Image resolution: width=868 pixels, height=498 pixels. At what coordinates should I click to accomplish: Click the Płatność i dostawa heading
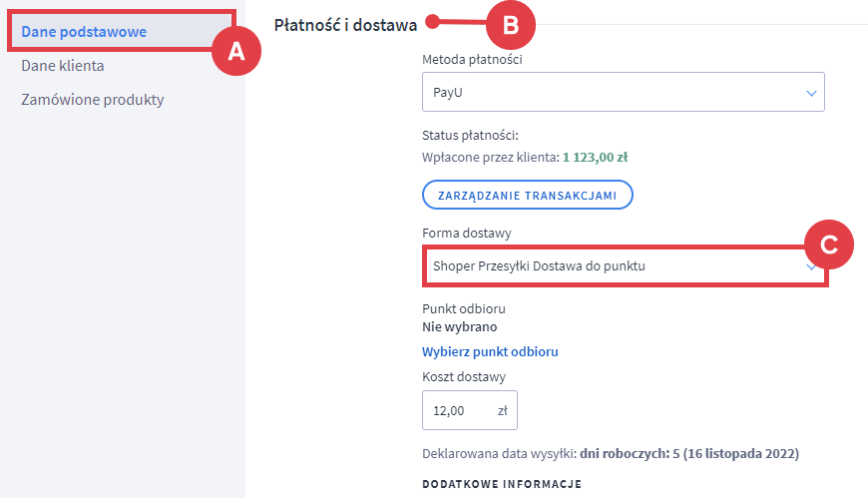[x=345, y=25]
